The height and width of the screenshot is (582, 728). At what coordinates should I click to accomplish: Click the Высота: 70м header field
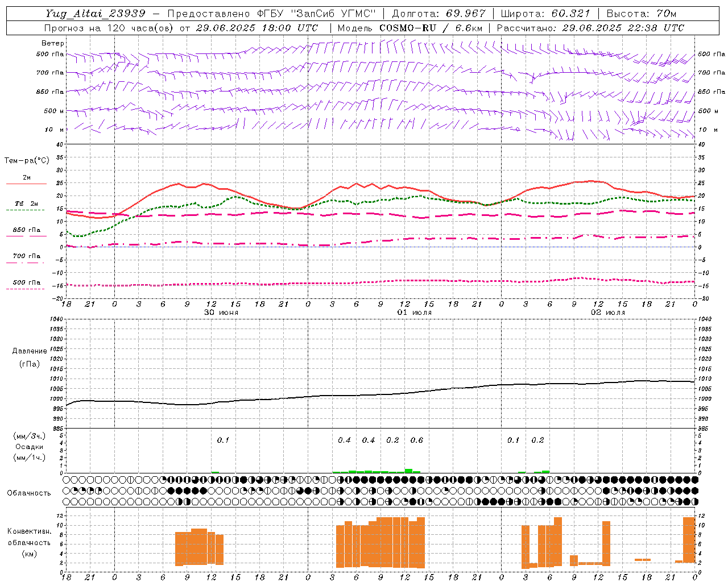641,14
